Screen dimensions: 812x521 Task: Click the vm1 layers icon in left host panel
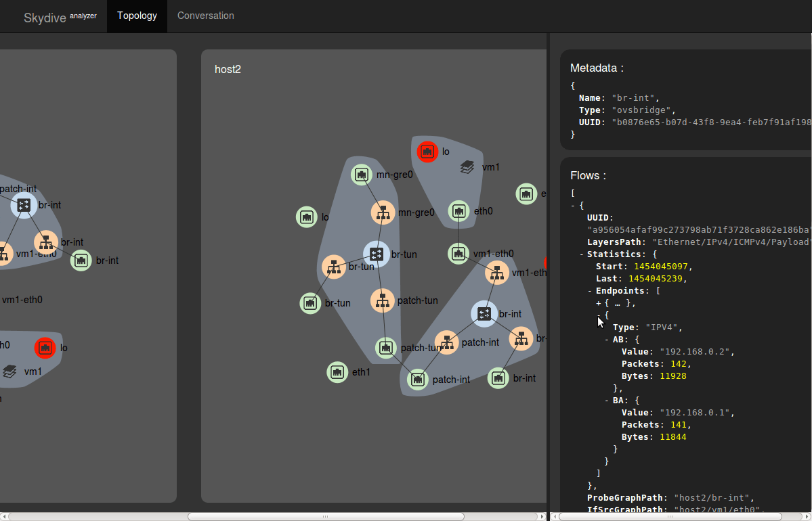[x=10, y=371]
